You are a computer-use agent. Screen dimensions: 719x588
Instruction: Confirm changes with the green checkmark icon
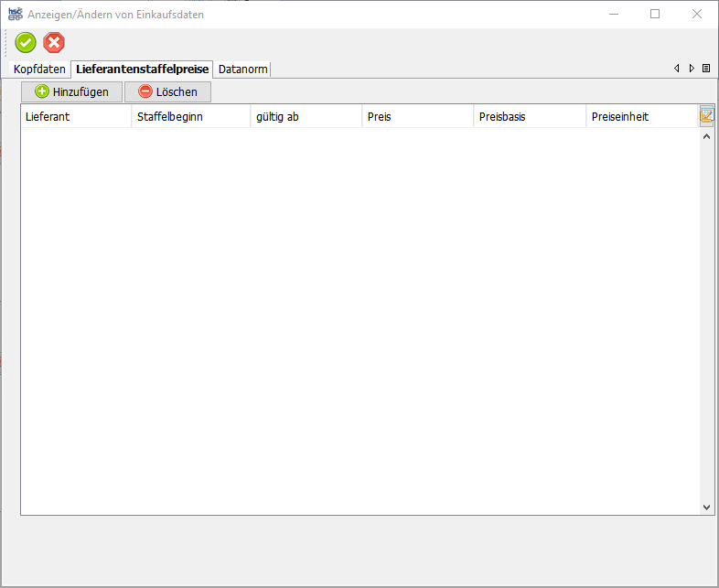26,42
